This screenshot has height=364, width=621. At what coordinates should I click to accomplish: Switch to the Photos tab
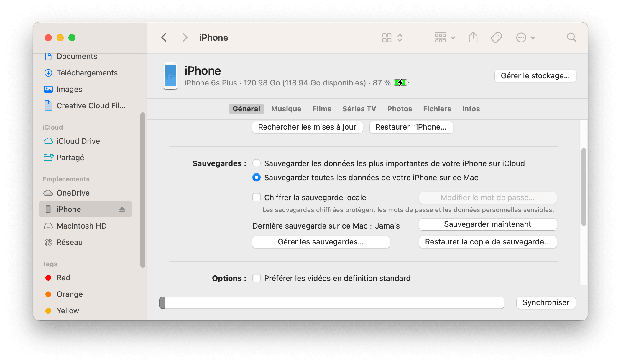pyautogui.click(x=400, y=109)
